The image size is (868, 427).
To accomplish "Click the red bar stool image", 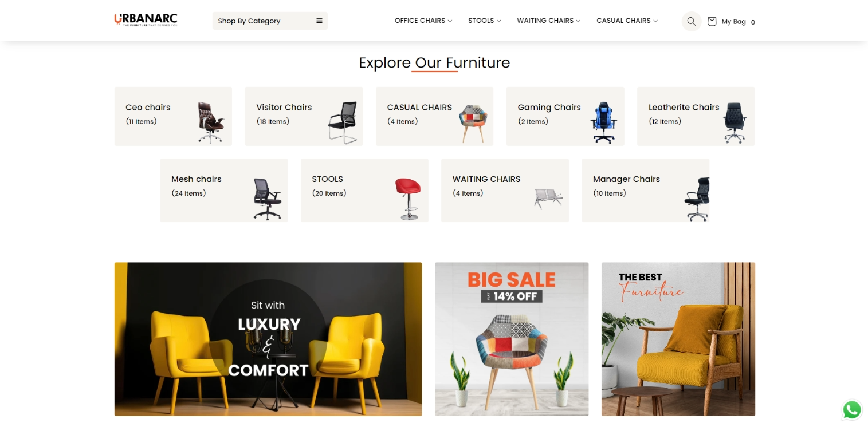I will [408, 199].
